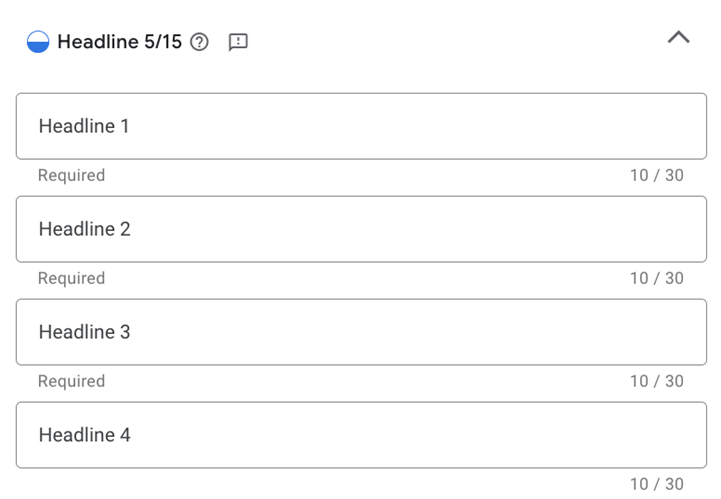
Task: Click the 10 / 30 counter below Headline 1
Action: coord(656,175)
